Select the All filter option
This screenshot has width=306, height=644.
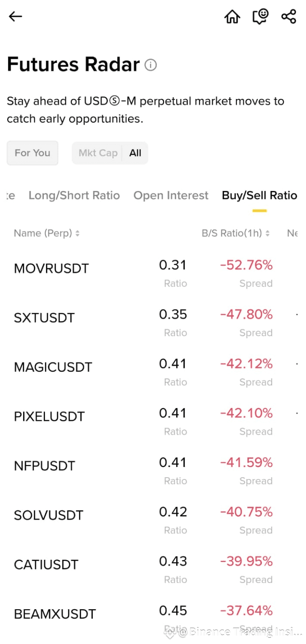tap(135, 153)
